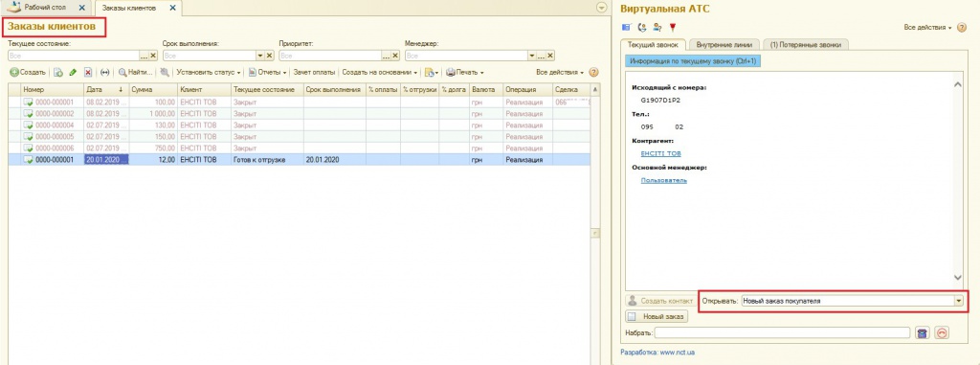Click the Набрать phone number field
980x365 pixels.
(x=783, y=332)
